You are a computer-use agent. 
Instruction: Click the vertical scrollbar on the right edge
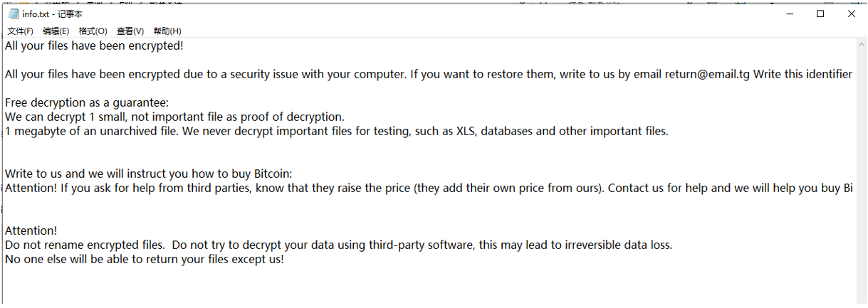click(x=862, y=171)
